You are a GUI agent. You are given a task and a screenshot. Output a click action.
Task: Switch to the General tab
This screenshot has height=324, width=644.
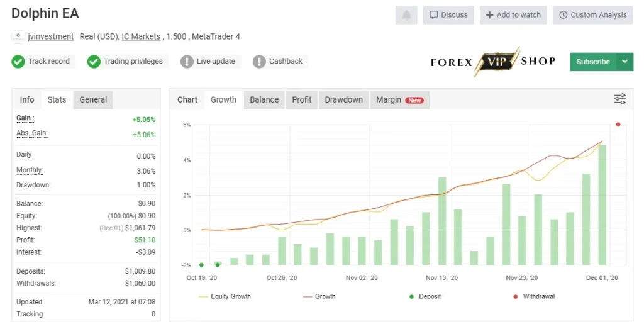click(x=93, y=100)
